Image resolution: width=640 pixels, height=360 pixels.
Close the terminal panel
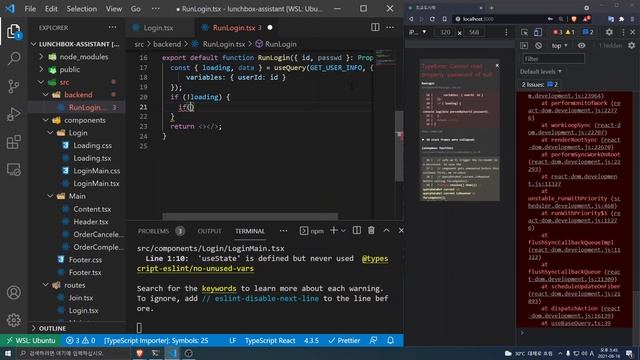(401, 231)
